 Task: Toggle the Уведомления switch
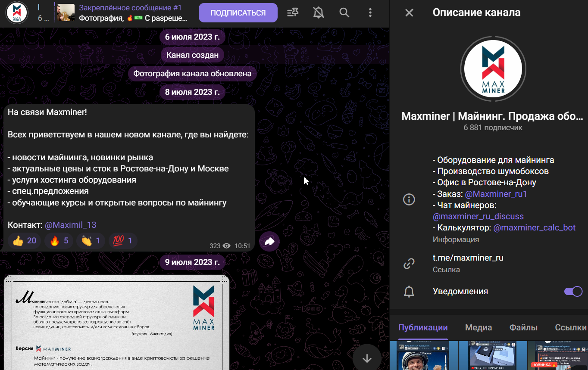pyautogui.click(x=573, y=292)
